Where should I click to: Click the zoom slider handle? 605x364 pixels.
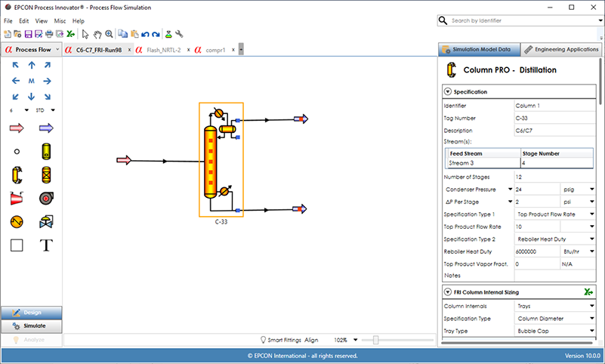tap(376, 340)
